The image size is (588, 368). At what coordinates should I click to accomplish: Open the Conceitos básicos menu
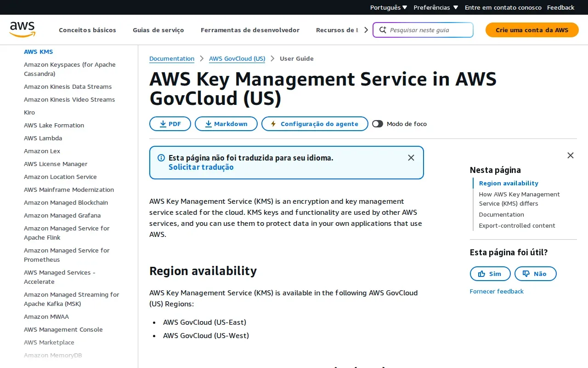coord(87,30)
